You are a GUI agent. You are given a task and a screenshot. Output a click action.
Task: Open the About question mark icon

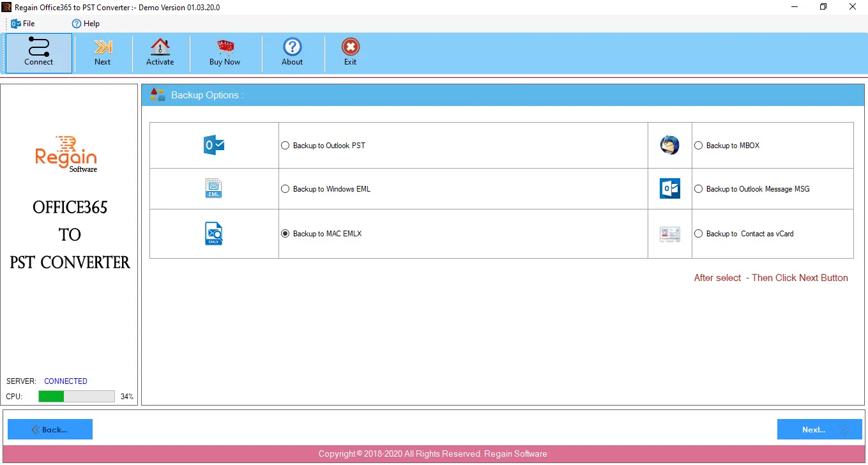tap(293, 47)
